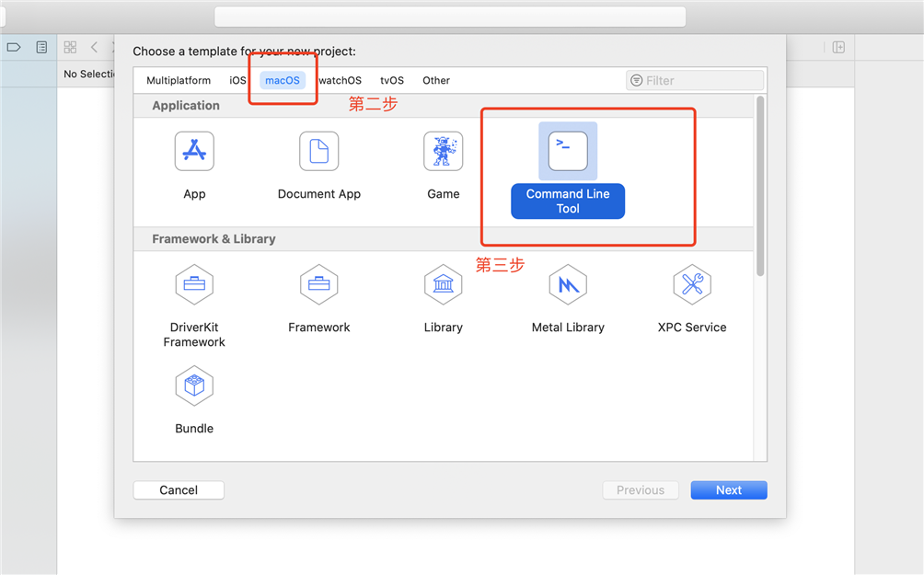Pick the Bundle template icon

tap(194, 385)
